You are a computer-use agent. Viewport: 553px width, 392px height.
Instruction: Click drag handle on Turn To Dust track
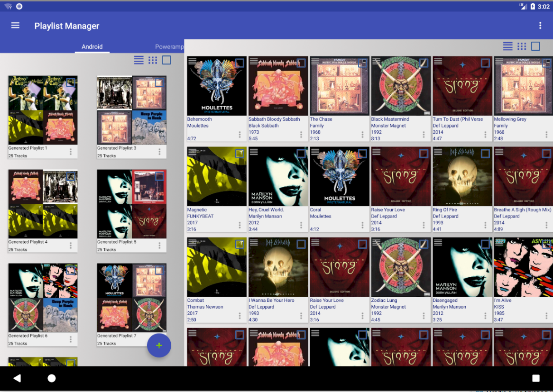[x=438, y=61]
